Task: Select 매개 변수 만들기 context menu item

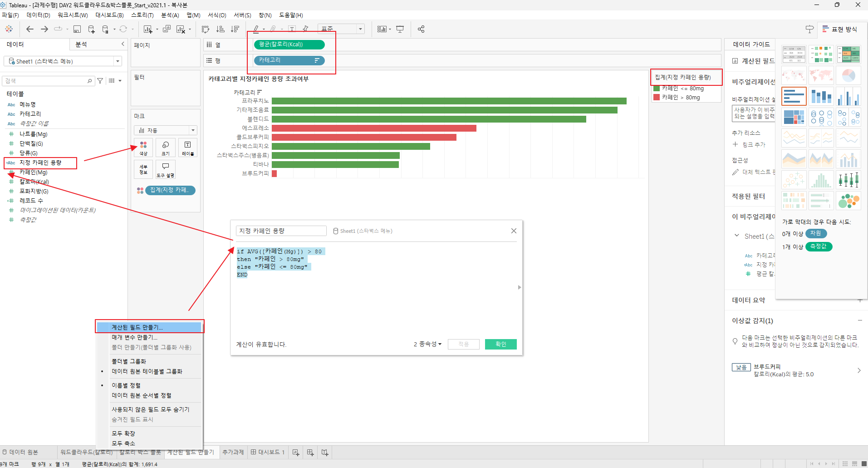Action: [149, 337]
